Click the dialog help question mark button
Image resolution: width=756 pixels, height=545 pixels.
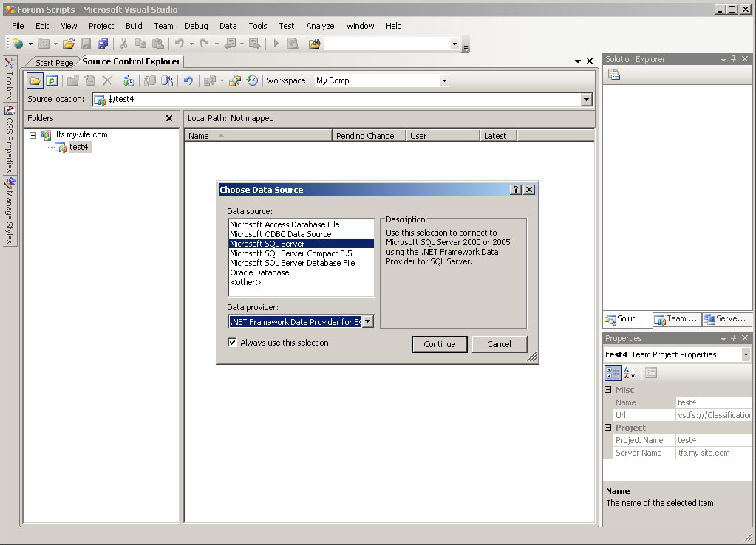516,189
